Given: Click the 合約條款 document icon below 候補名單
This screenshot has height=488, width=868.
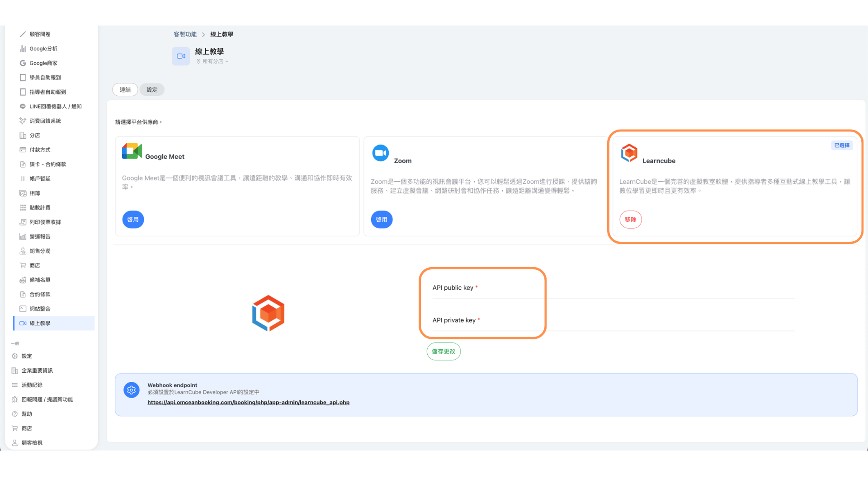Looking at the screenshot, I should click(23, 295).
